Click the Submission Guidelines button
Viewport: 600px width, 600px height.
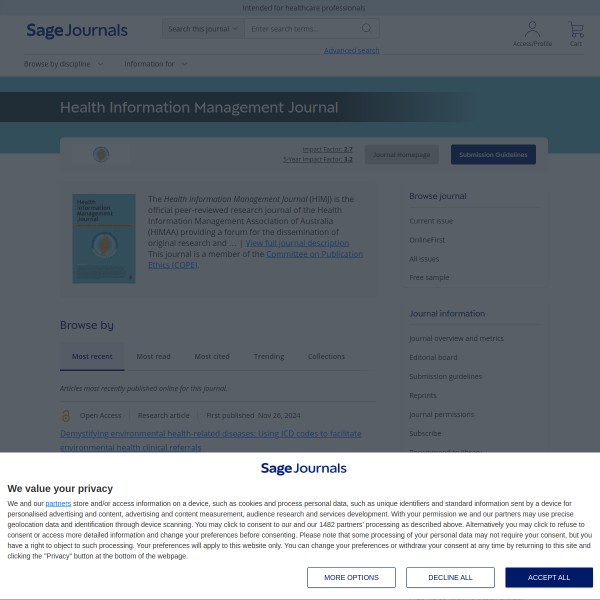click(x=493, y=154)
